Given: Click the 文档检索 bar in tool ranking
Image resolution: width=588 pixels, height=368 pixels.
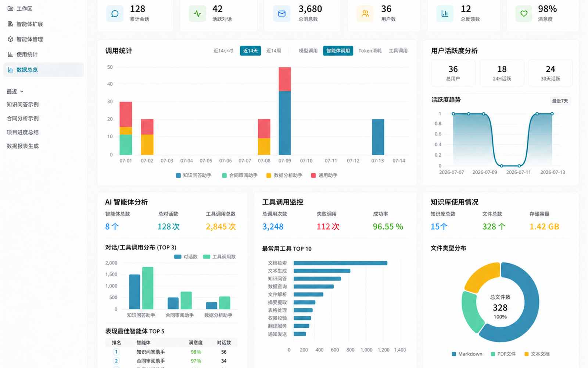Looking at the screenshot, I should [x=340, y=263].
